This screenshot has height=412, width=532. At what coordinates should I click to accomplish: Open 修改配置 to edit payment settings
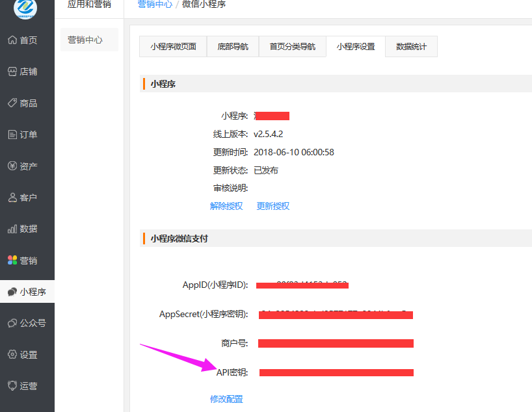pyautogui.click(x=226, y=398)
